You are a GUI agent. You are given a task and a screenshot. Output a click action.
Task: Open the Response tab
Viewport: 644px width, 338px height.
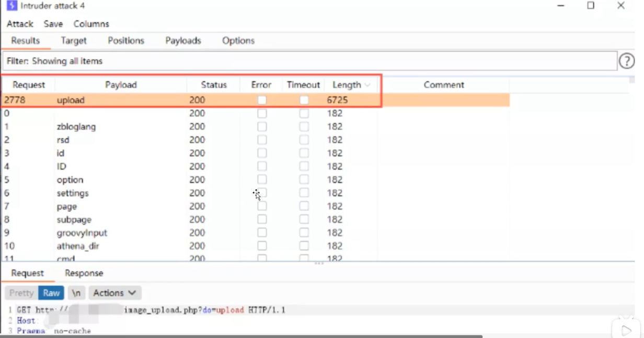coord(84,273)
